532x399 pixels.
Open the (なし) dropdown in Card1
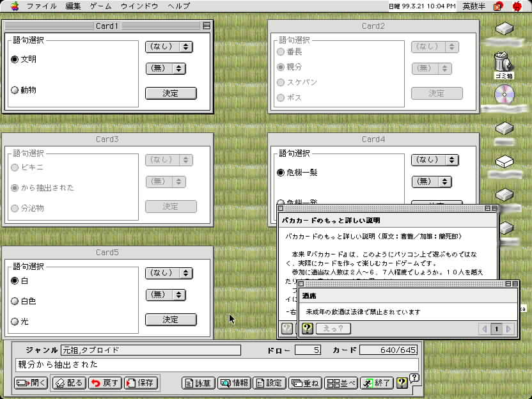(x=169, y=47)
